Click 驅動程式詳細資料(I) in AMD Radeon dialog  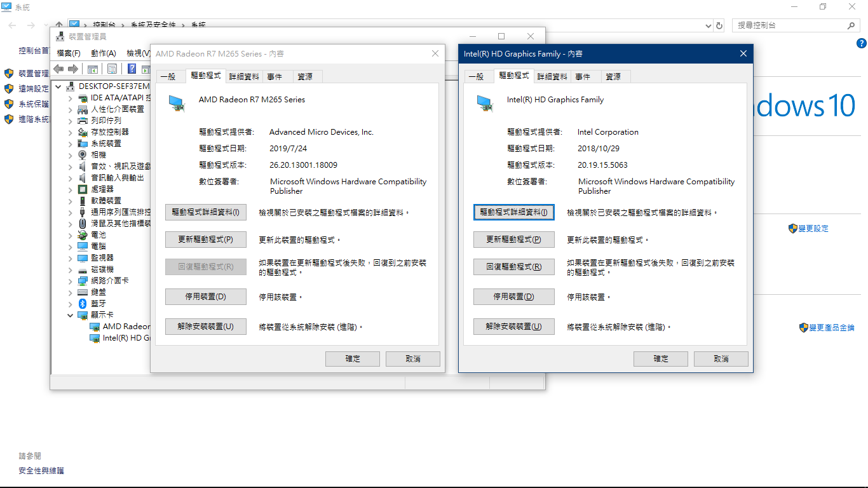click(205, 212)
